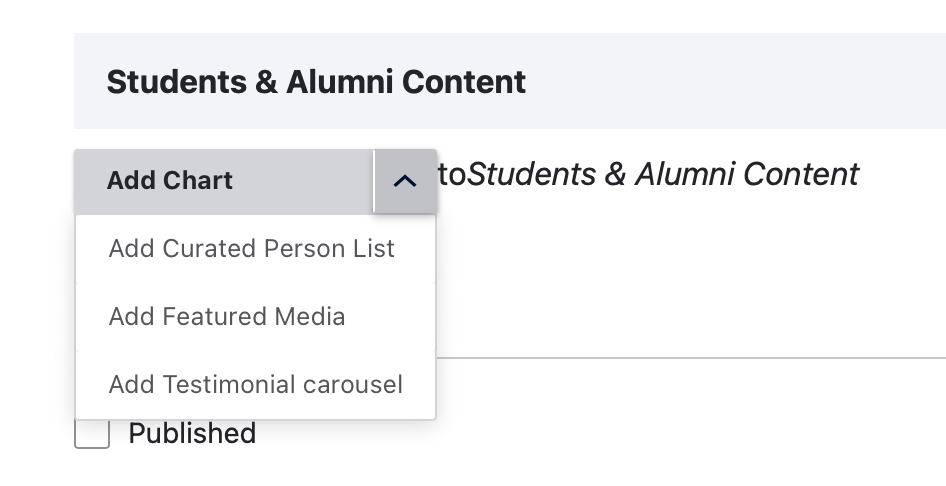
Task: Insert a Featured Media component
Action: point(227,317)
